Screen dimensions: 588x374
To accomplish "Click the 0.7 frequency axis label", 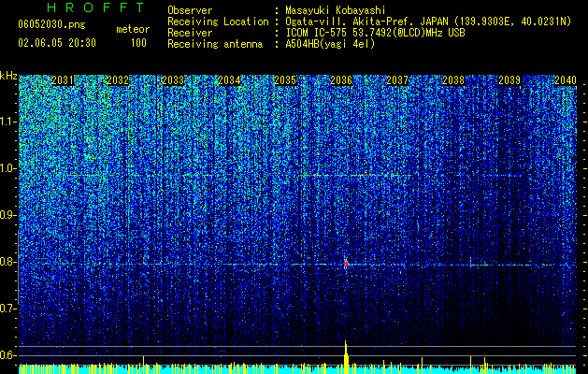I will tap(8, 309).
